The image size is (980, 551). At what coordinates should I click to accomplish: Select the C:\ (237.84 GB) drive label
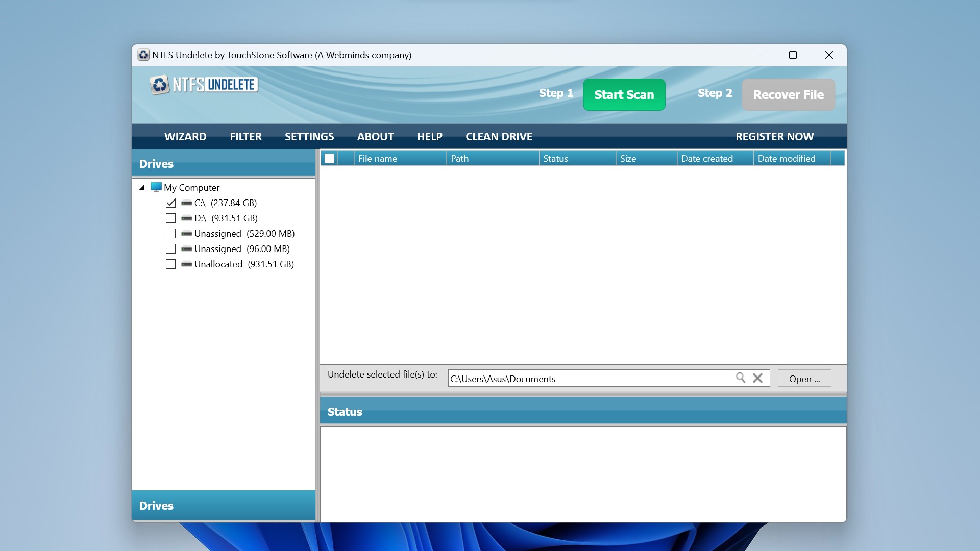click(226, 203)
